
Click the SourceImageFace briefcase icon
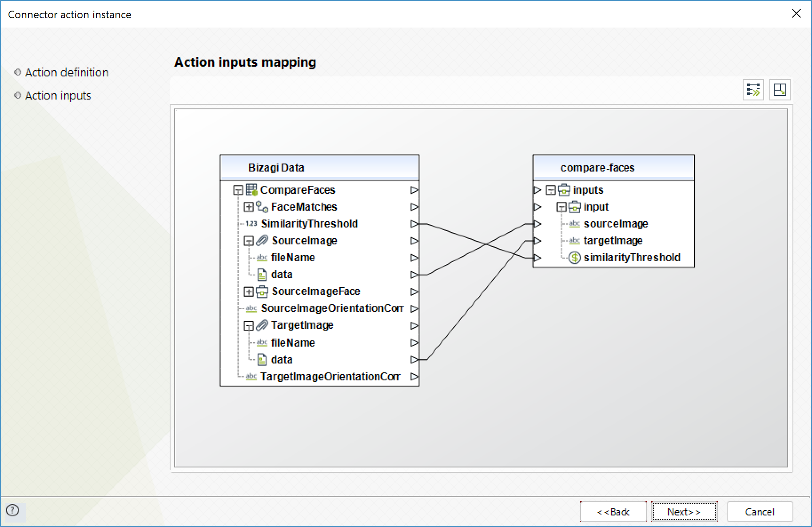click(263, 291)
